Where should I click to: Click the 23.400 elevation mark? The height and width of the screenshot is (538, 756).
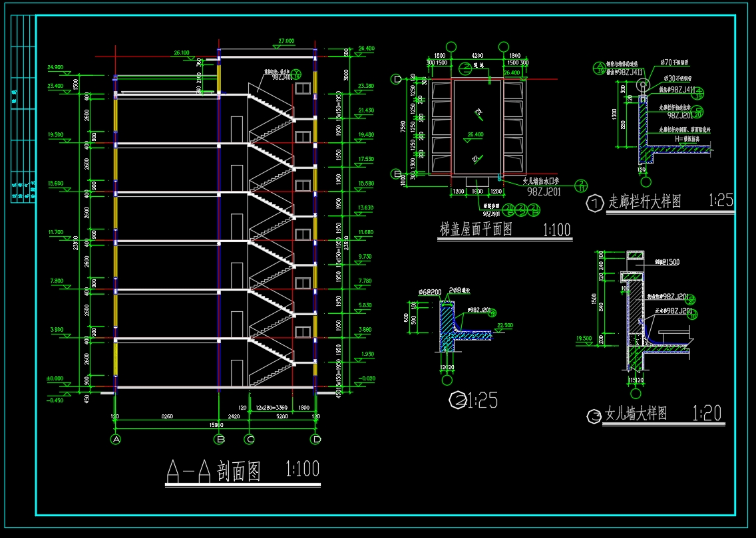click(55, 86)
